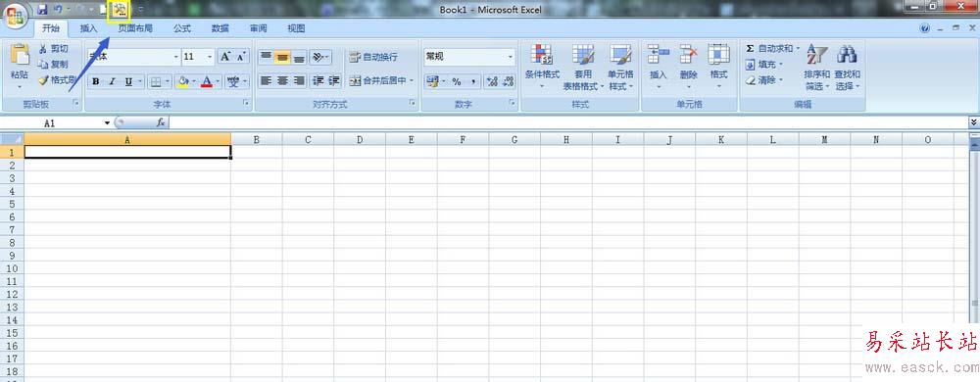Apply the comma style button
The image size is (980, 382).
coord(473,81)
